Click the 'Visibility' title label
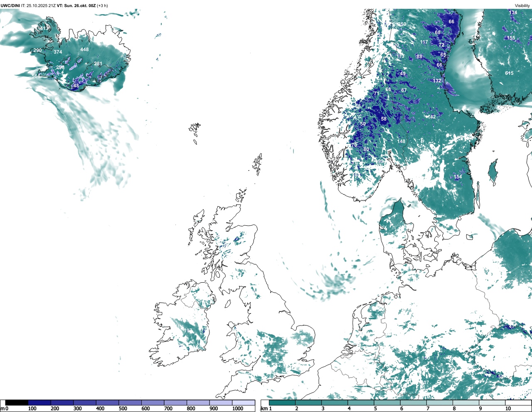 coord(522,6)
